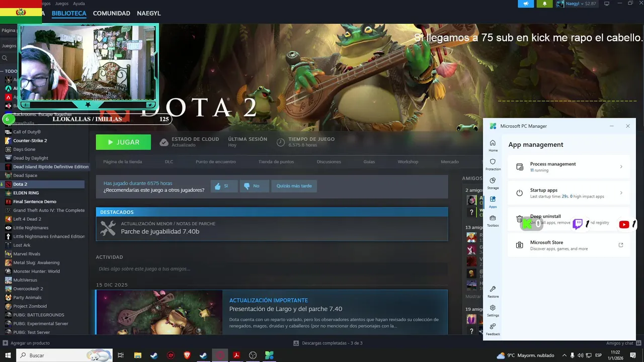Open Brave browser from taskbar
The width and height of the screenshot is (644, 362).
tap(187, 355)
